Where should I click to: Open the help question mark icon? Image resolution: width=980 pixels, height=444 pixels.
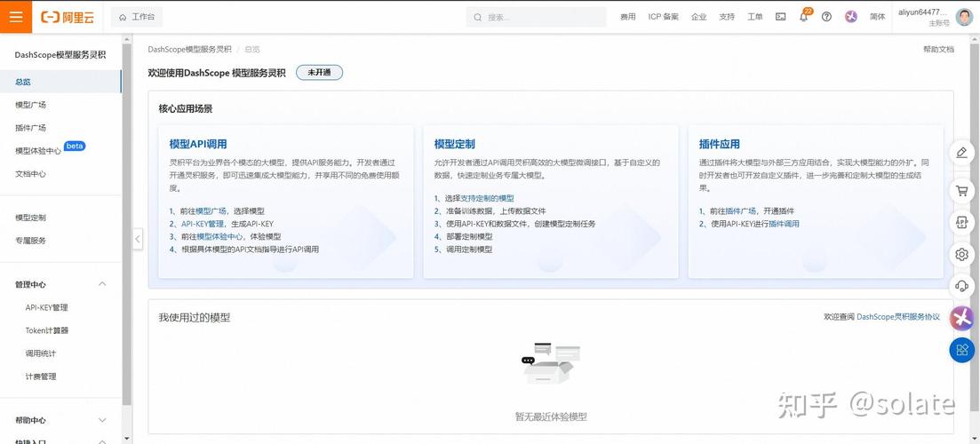[826, 17]
